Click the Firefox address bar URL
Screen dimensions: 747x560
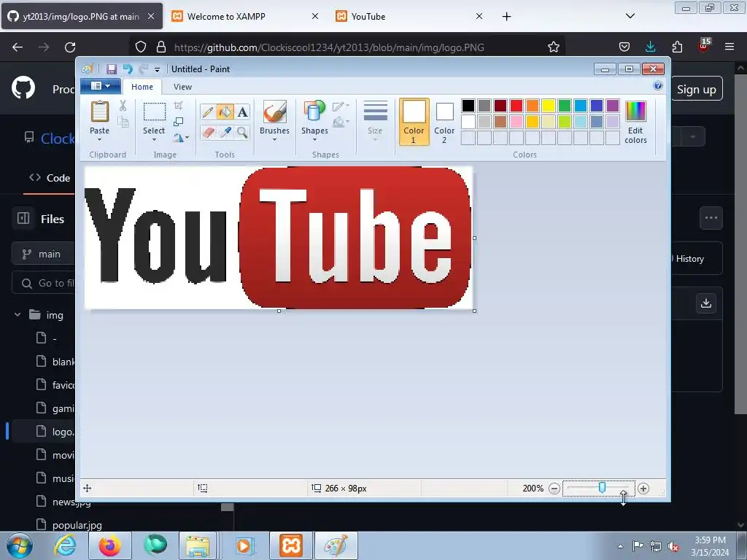click(x=329, y=47)
